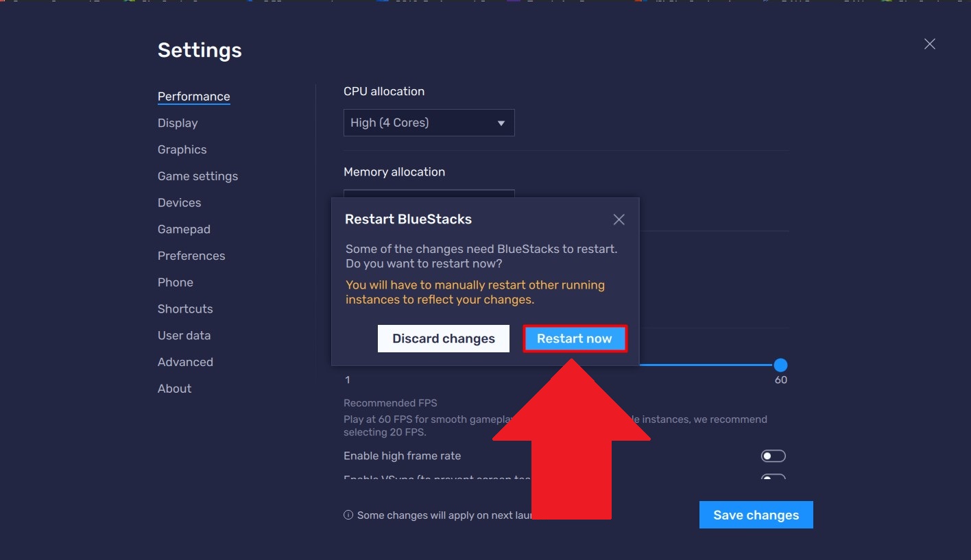Click the Save changes button
Image resolution: width=971 pixels, height=560 pixels.
pyautogui.click(x=756, y=515)
